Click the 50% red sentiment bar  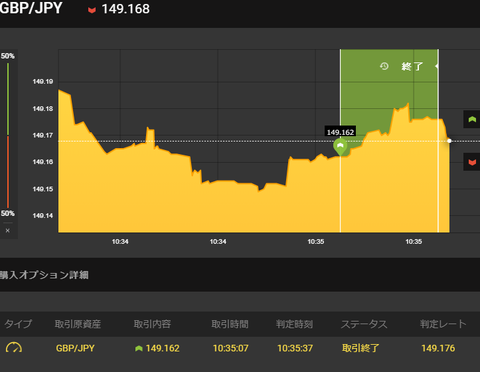tap(8, 172)
